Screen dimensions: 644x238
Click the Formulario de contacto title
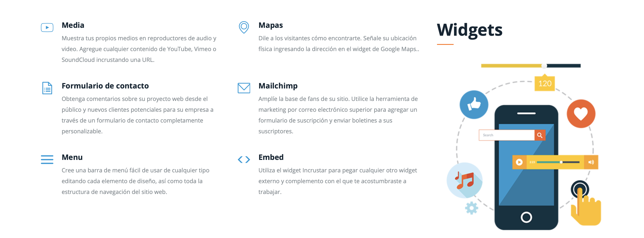[105, 86]
